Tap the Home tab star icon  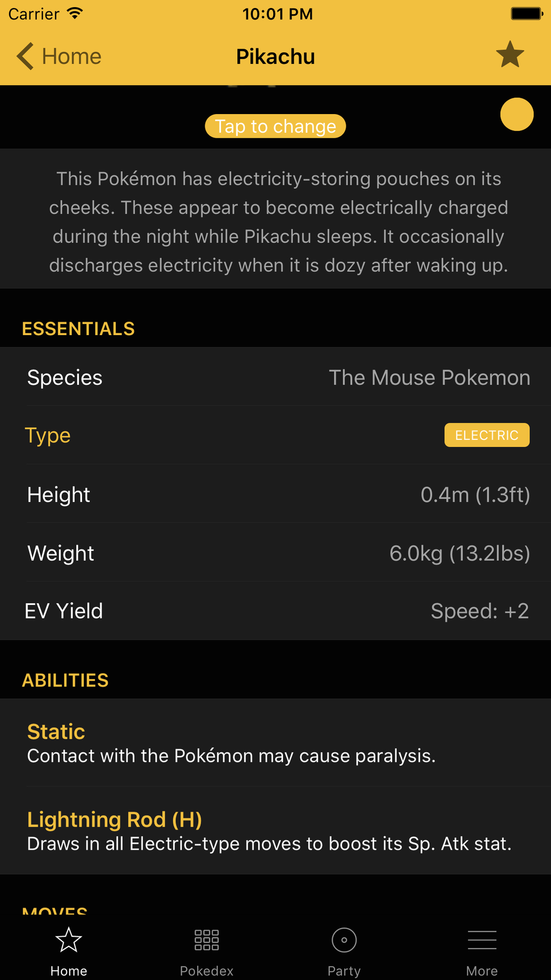[x=69, y=940]
